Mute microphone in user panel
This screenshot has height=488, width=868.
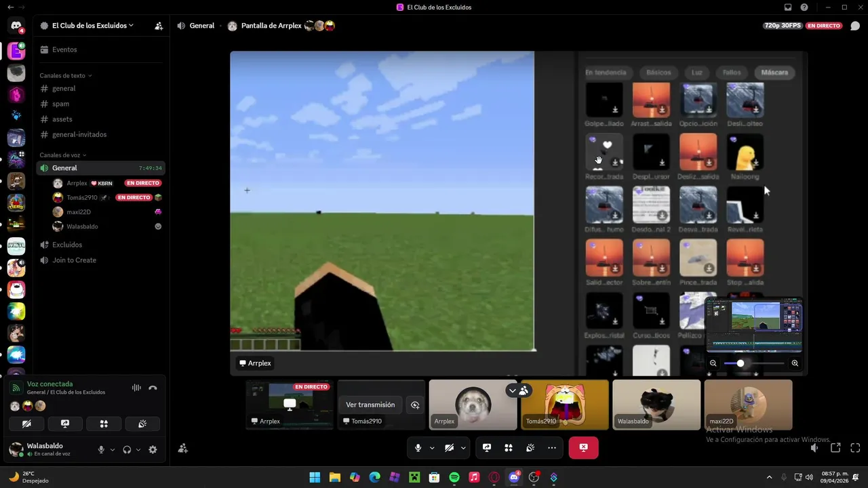click(102, 449)
